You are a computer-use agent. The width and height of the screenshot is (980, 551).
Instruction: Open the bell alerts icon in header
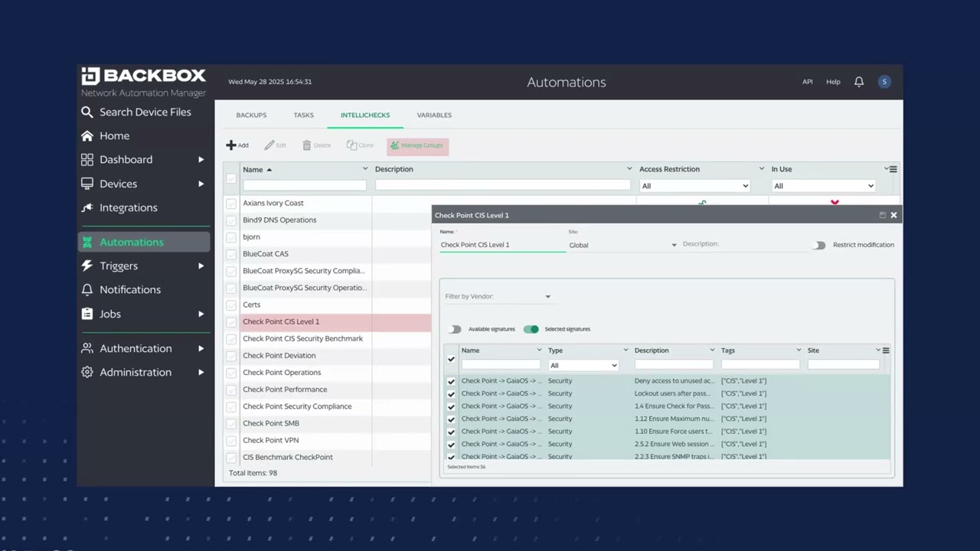(859, 82)
